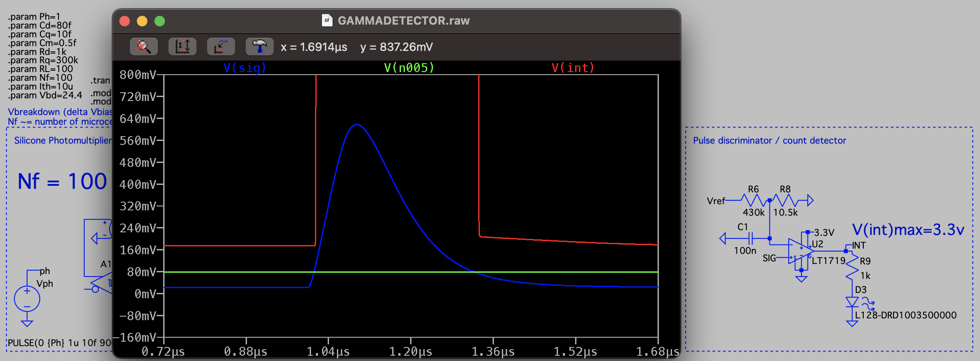Image resolution: width=980 pixels, height=361 pixels.
Task: Click the 10.5k resistor value
Action: [x=785, y=213]
